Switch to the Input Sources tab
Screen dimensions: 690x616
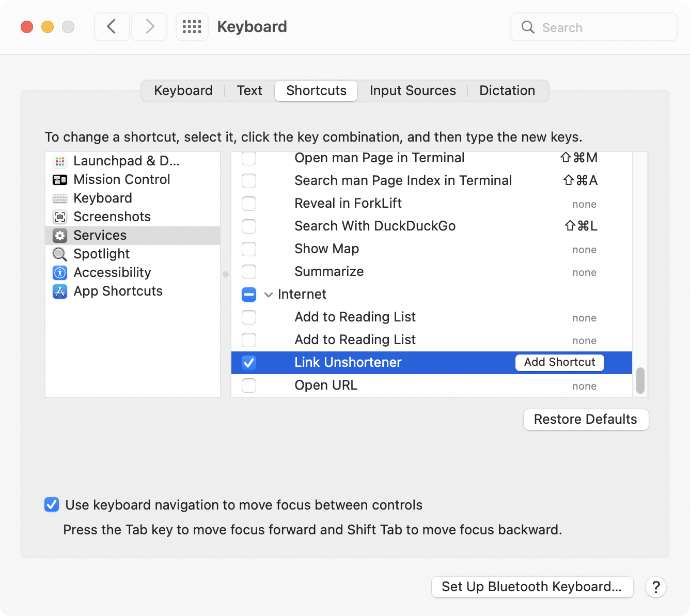click(x=413, y=91)
